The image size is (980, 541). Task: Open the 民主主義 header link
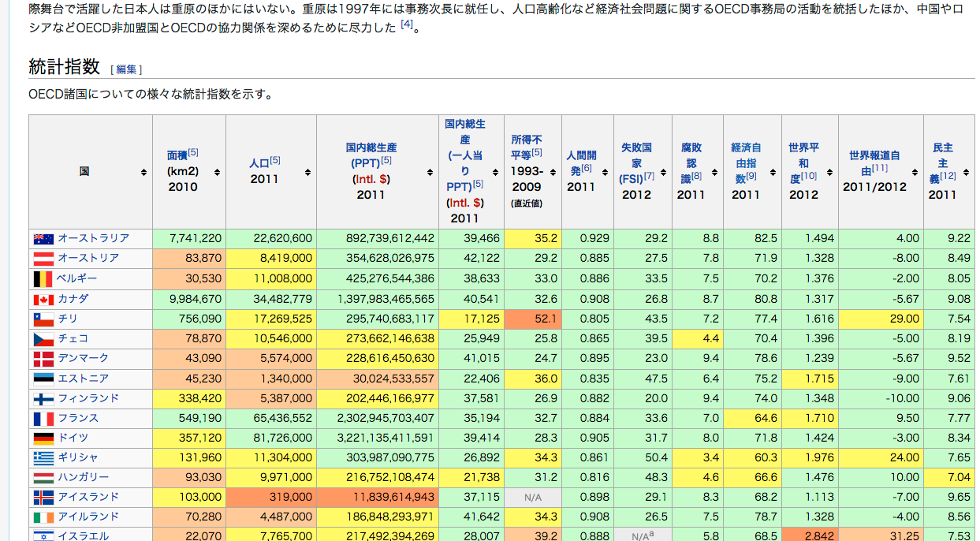click(x=942, y=162)
